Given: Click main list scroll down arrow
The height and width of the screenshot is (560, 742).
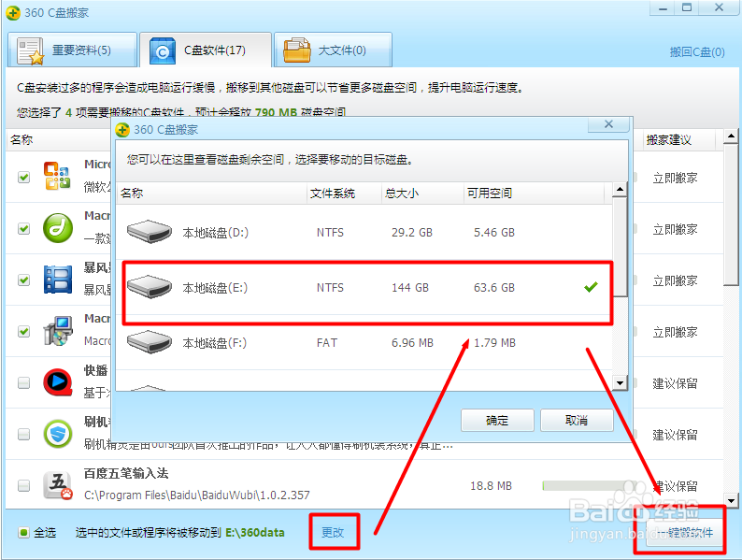Looking at the screenshot, I should (731, 501).
